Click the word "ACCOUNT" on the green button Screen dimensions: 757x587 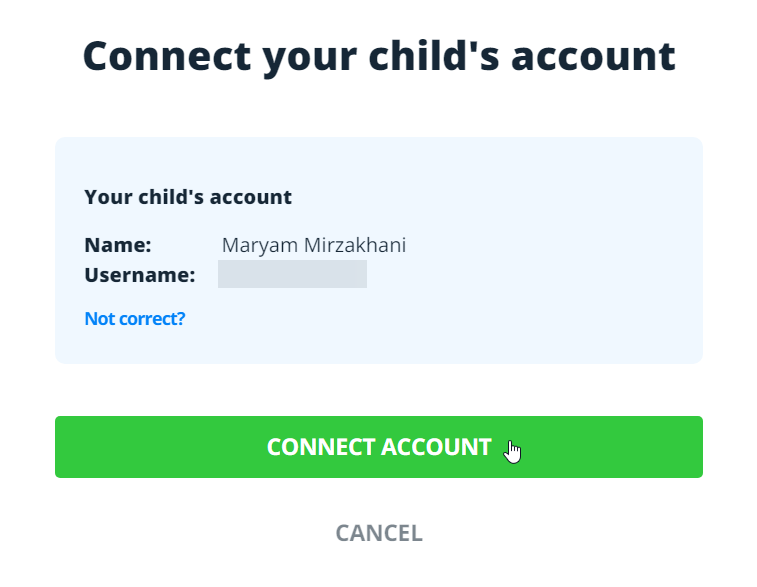click(x=437, y=447)
